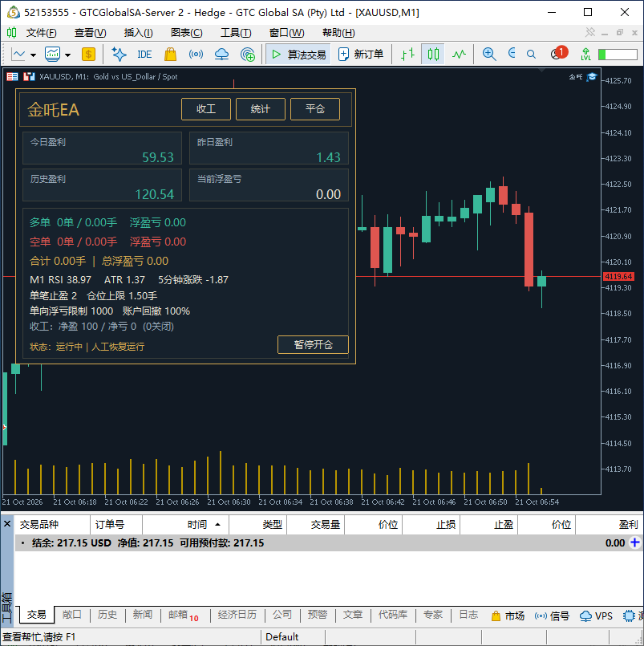644x646 pixels.
Task: Open the 市场 tab with lock icon
Action: point(508,616)
